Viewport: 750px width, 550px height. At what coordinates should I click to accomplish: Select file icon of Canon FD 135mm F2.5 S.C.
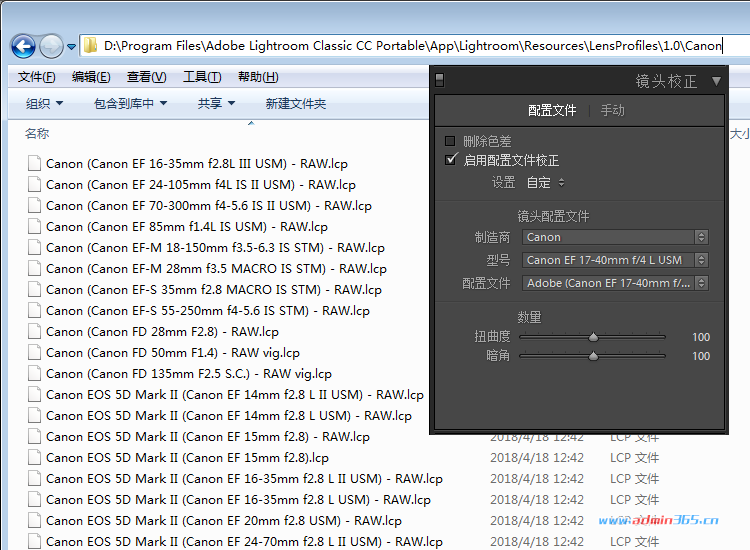(x=34, y=374)
